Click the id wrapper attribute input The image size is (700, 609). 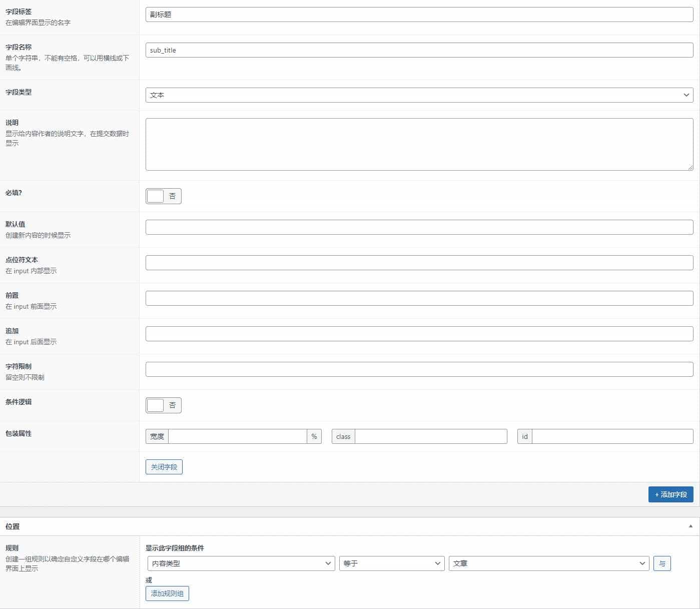tap(612, 436)
